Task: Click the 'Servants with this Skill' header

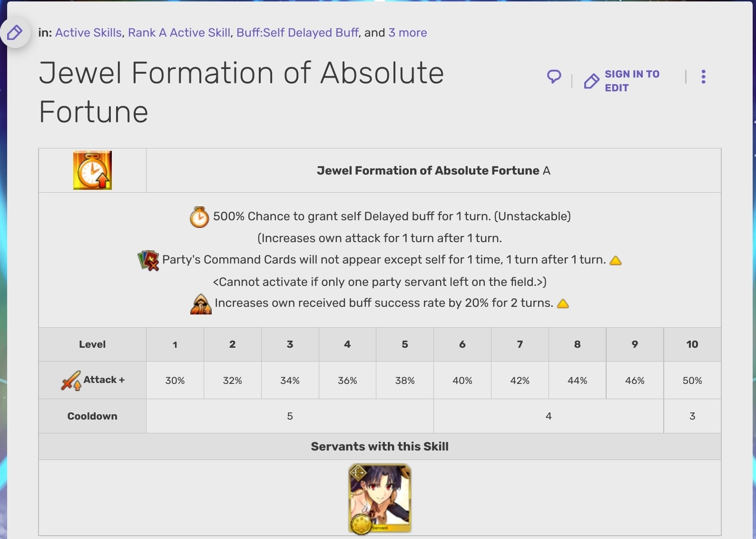Action: (x=380, y=447)
